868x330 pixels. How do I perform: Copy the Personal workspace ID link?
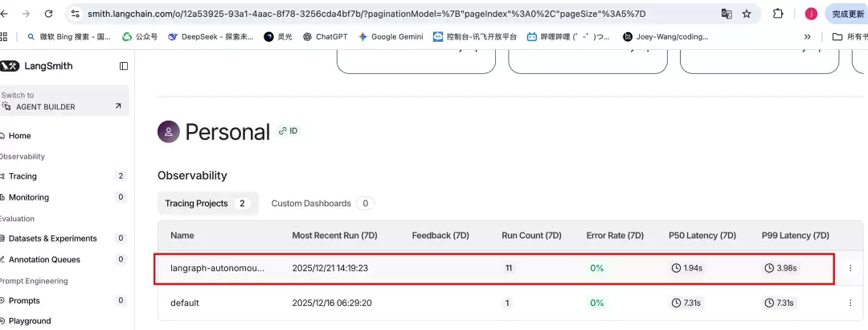pos(288,131)
